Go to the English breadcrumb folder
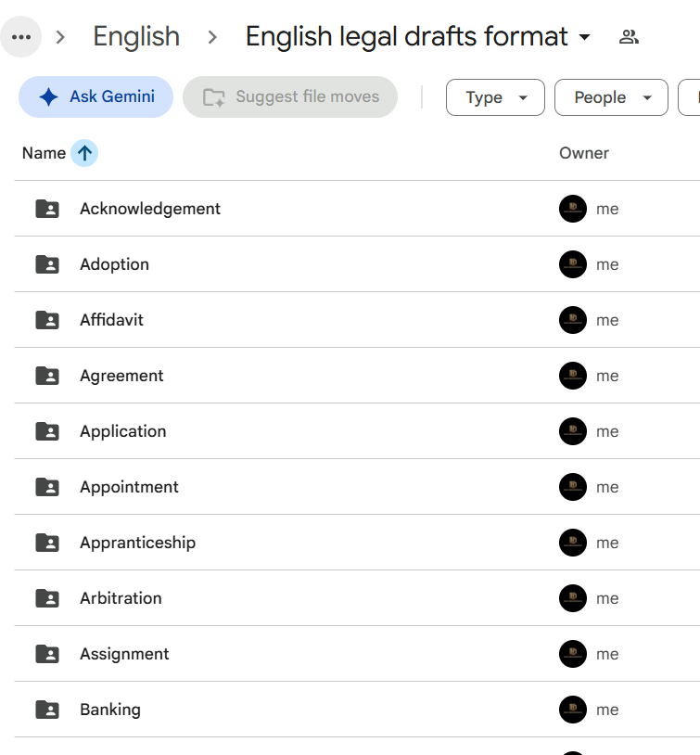The height and width of the screenshot is (755, 700). [x=136, y=36]
